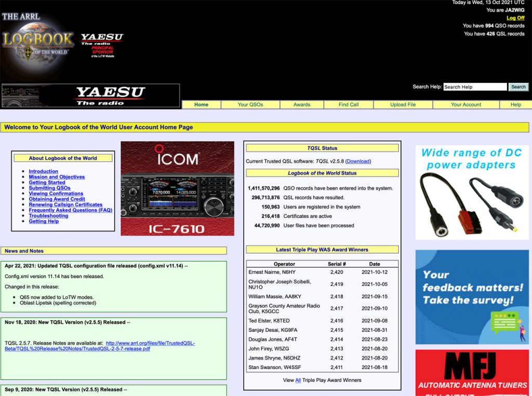Screen dimensions: 532x396
Task: Open the Frequently Asked Questions (FAQ) link
Action: [x=70, y=210]
